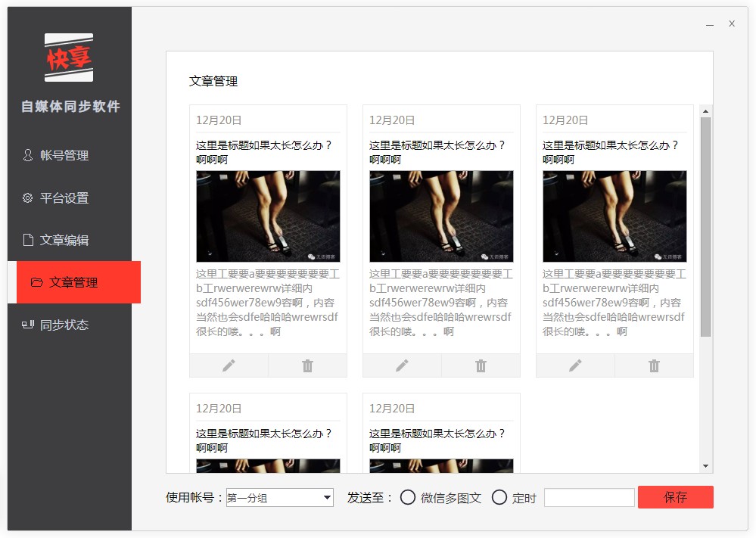The image size is (756, 538).
Task: Select the 微信多图文 radio option
Action: tap(408, 498)
